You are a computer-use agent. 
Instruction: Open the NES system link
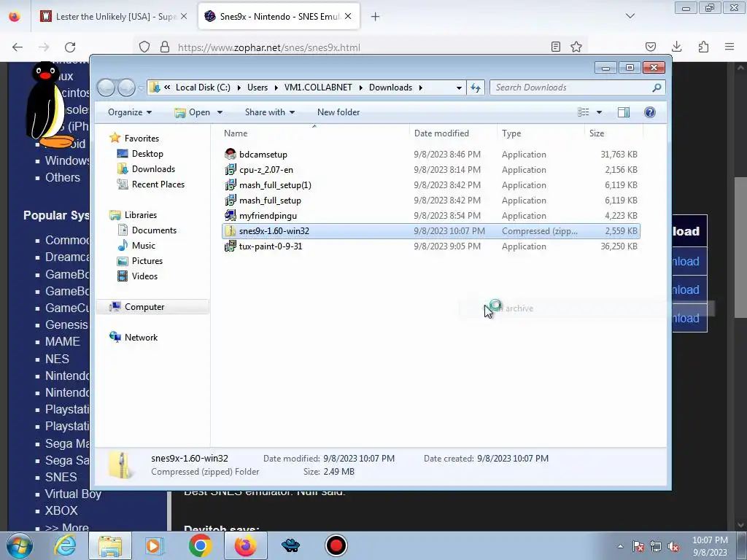(57, 359)
